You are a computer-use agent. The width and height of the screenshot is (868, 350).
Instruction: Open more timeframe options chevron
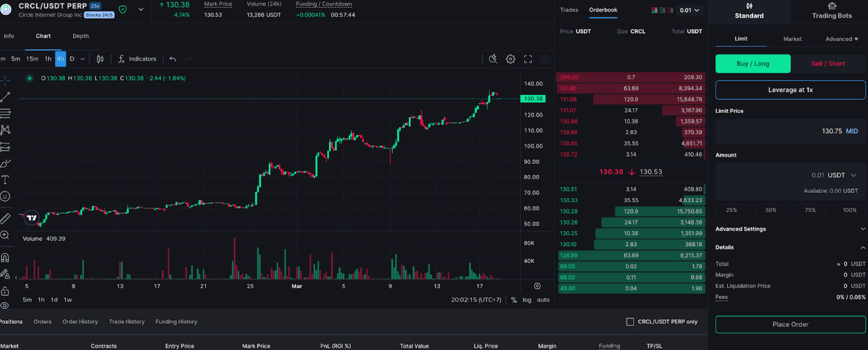coord(82,59)
